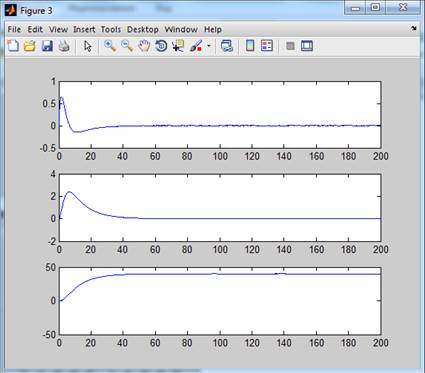Open the Edit menu

pos(35,29)
